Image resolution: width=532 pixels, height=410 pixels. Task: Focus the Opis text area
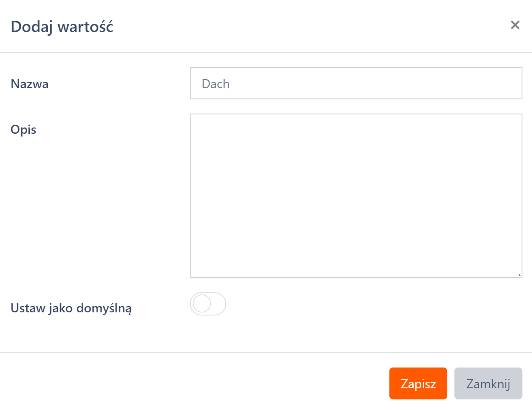coord(356,195)
